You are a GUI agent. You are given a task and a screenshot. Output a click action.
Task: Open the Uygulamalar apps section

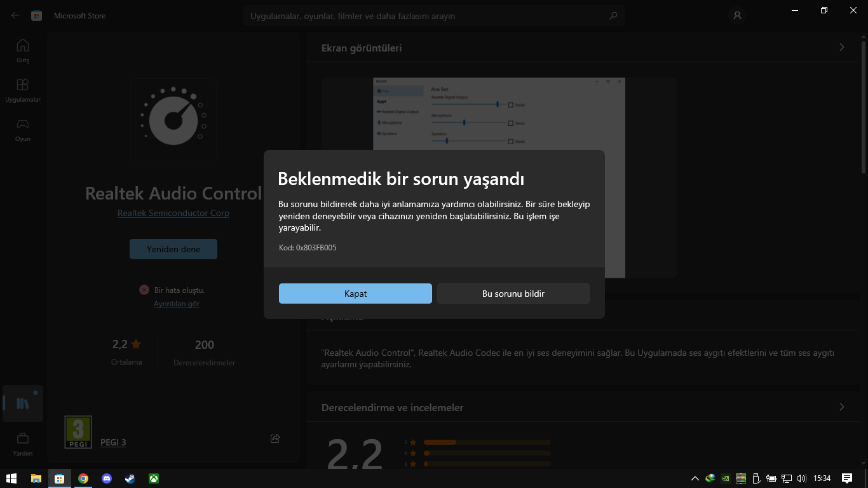pos(23,90)
